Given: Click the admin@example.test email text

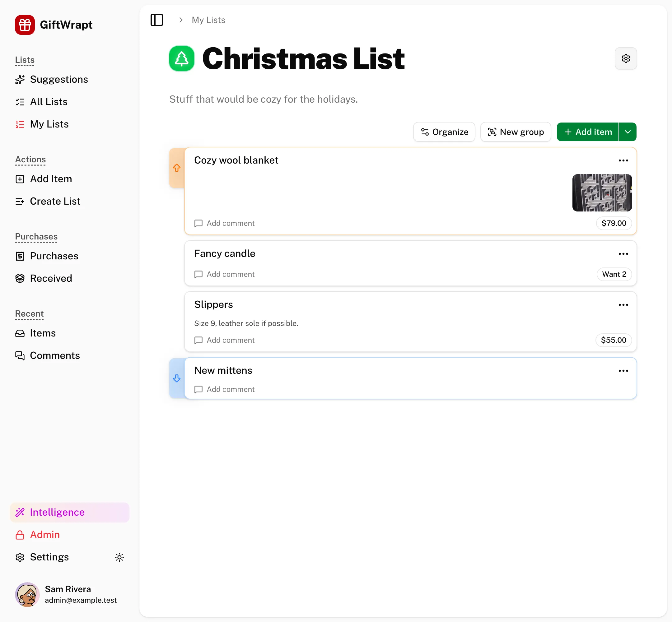Looking at the screenshot, I should [81, 600].
